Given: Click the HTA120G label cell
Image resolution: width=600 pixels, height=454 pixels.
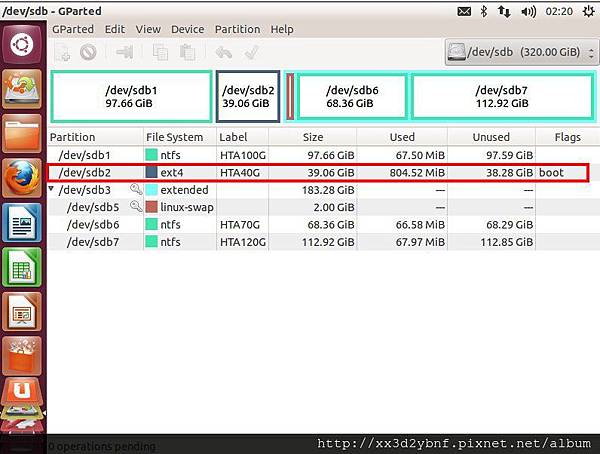Looking at the screenshot, I should coord(243,242).
